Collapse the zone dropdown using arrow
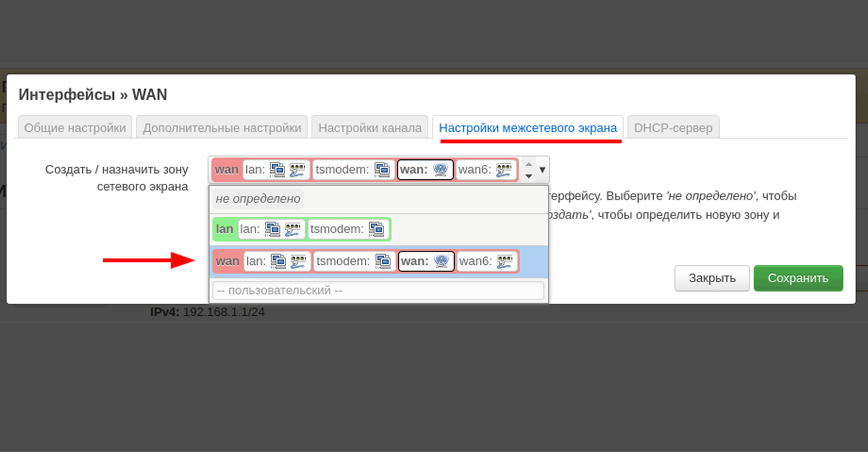The height and width of the screenshot is (452, 868). click(x=542, y=170)
